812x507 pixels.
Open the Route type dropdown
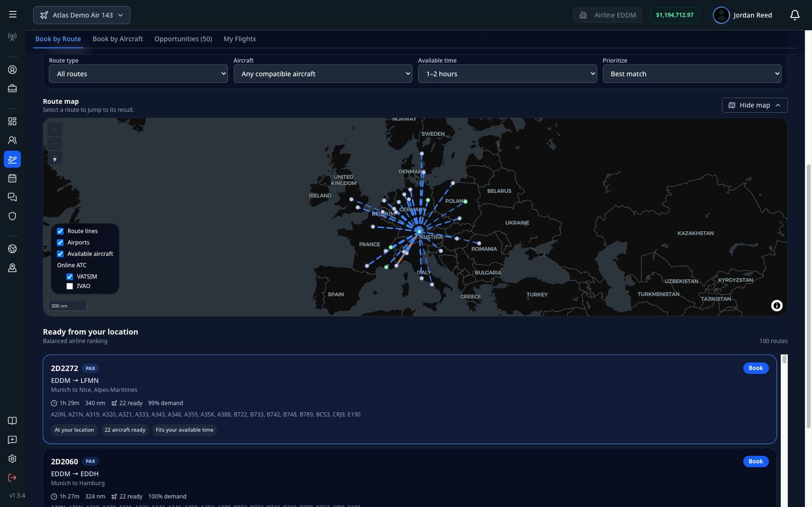(x=138, y=74)
